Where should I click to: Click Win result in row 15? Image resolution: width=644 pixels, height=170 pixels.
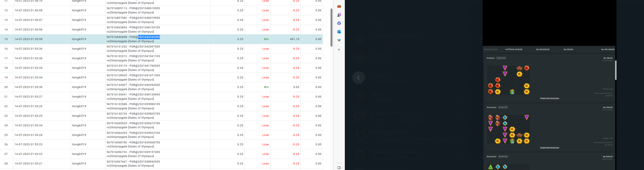pos(266,39)
